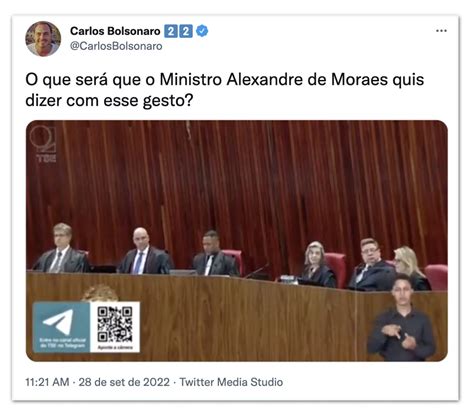
Task: Click the QR code in the video
Action: coord(115,324)
